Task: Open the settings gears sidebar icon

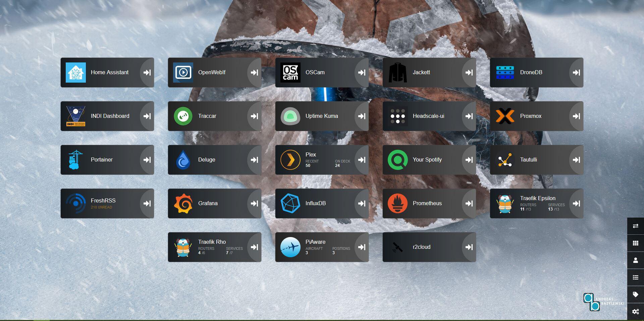Action: (x=636, y=312)
